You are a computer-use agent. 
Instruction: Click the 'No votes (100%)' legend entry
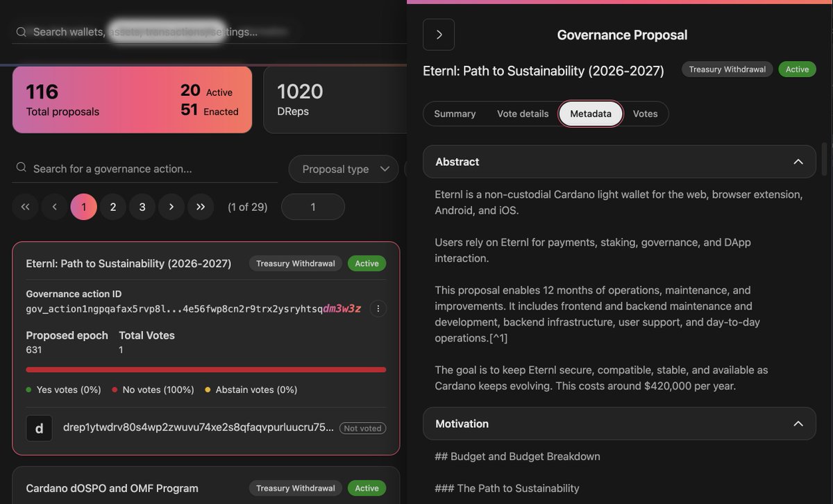(153, 390)
